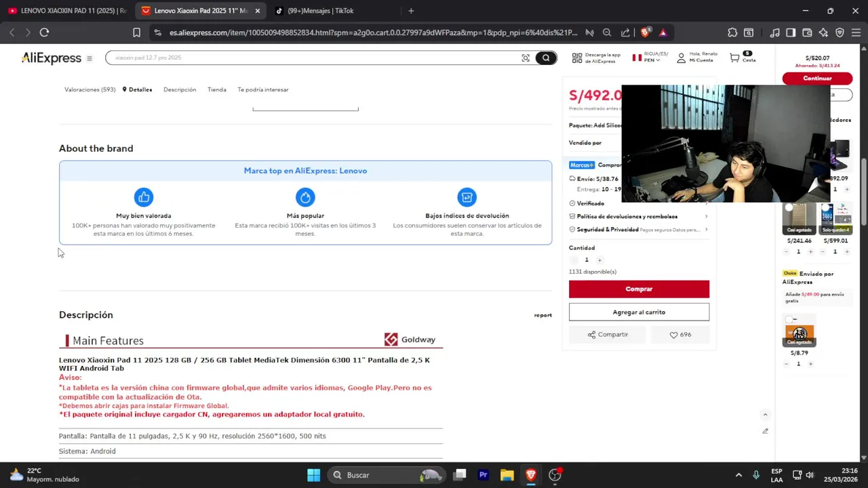The width and height of the screenshot is (868, 488).
Task: Click the red Continuar button
Action: (817, 79)
